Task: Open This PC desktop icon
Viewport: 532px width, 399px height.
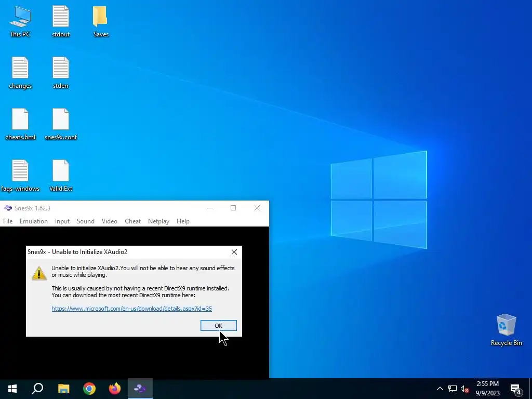Action: [20, 21]
